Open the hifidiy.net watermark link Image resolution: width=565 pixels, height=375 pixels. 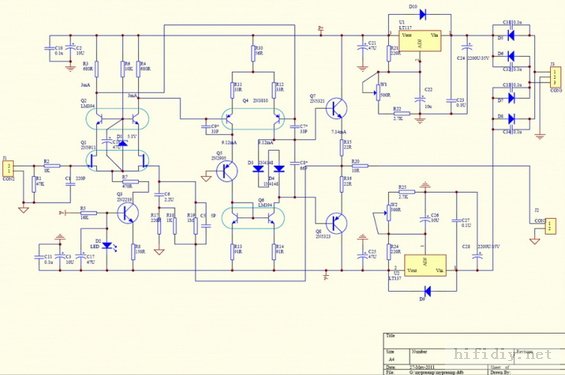[x=503, y=354]
